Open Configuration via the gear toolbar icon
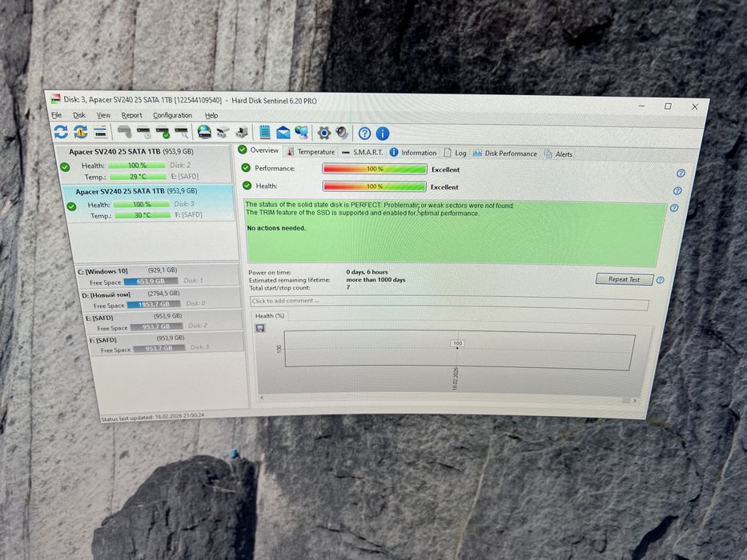 [x=324, y=133]
